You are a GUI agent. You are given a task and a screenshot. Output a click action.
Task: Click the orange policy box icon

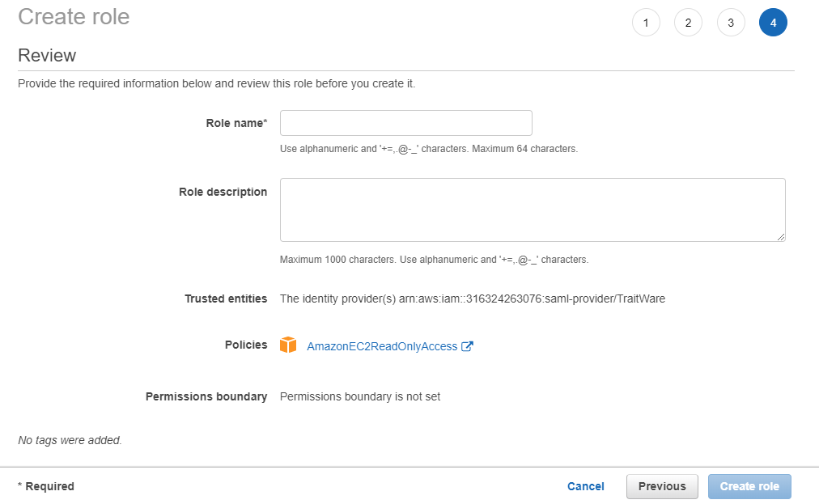coord(288,345)
